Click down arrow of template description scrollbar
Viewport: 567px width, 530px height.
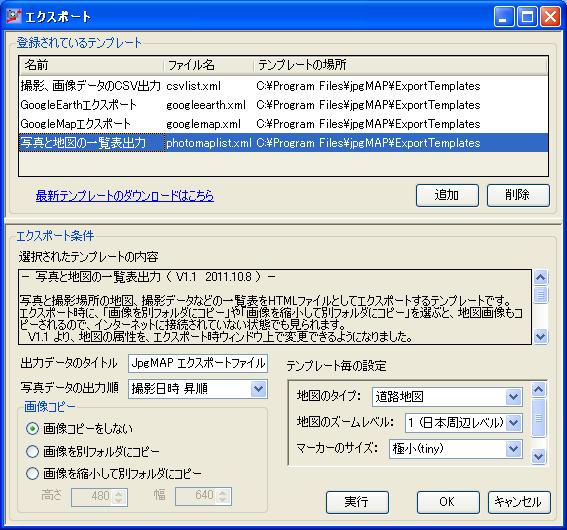[x=541, y=337]
